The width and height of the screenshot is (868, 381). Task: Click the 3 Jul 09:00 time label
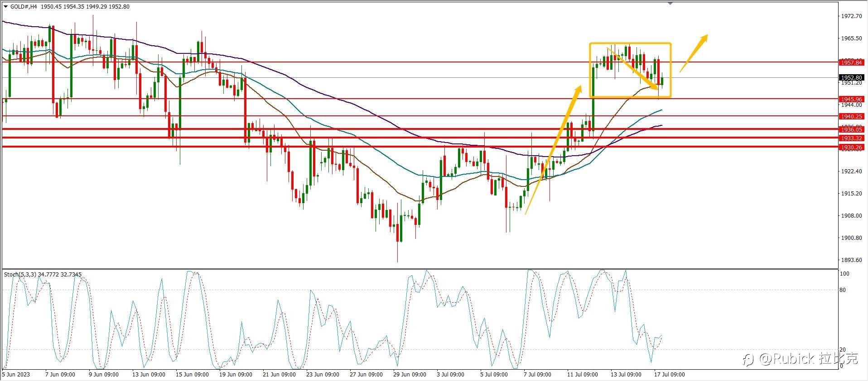[x=450, y=375]
